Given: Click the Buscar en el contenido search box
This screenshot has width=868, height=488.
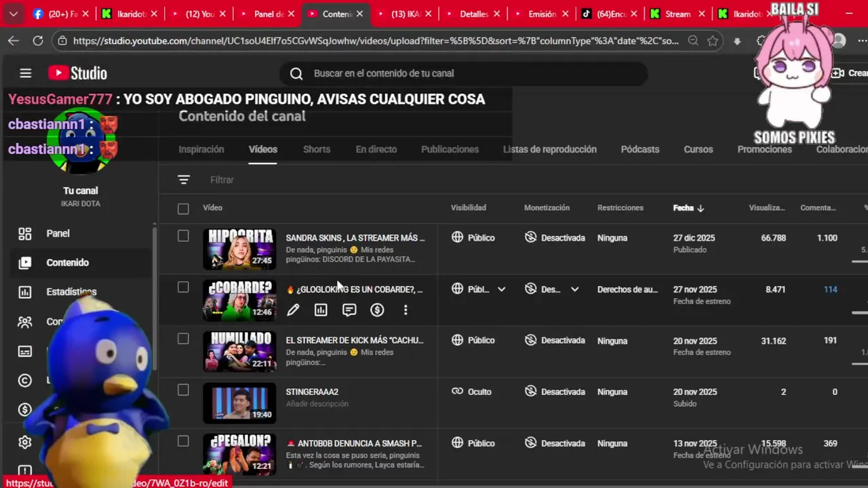Looking at the screenshot, I should coord(464,73).
